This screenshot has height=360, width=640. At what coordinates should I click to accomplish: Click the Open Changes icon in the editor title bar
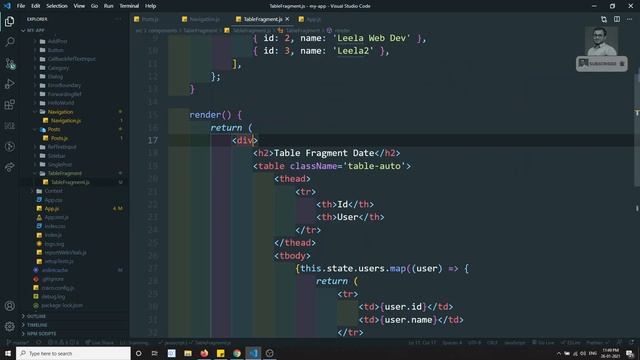(604, 19)
